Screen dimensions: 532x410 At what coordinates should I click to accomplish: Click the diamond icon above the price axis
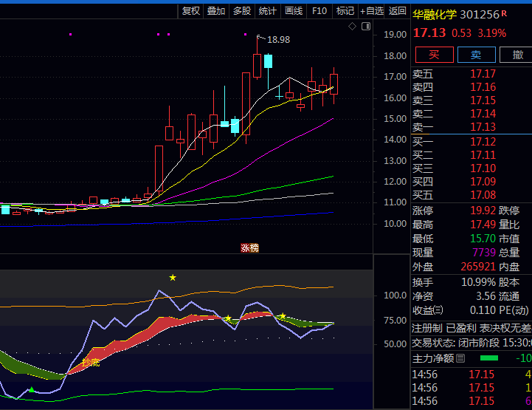352,27
